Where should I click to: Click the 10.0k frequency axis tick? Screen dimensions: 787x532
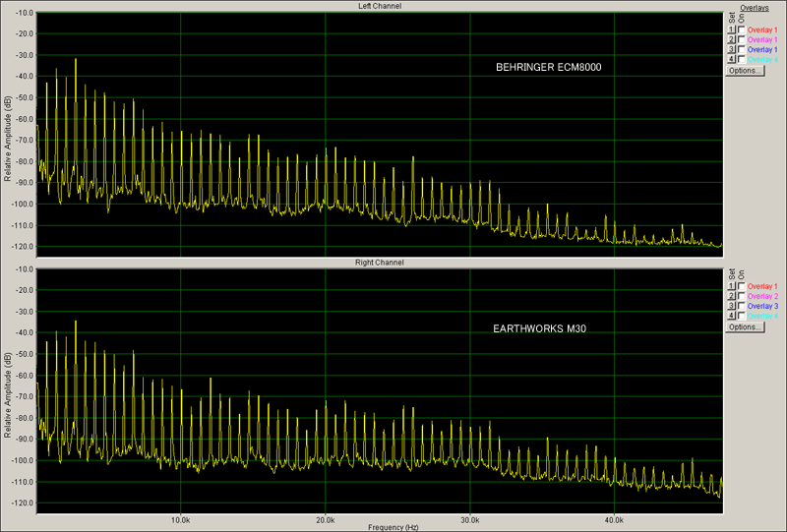(180, 520)
